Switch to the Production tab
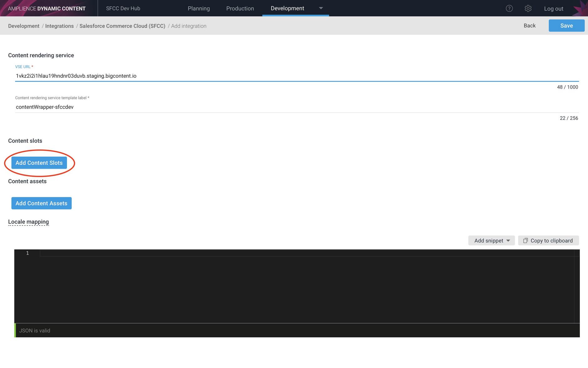Image resolution: width=588 pixels, height=368 pixels. click(x=240, y=8)
